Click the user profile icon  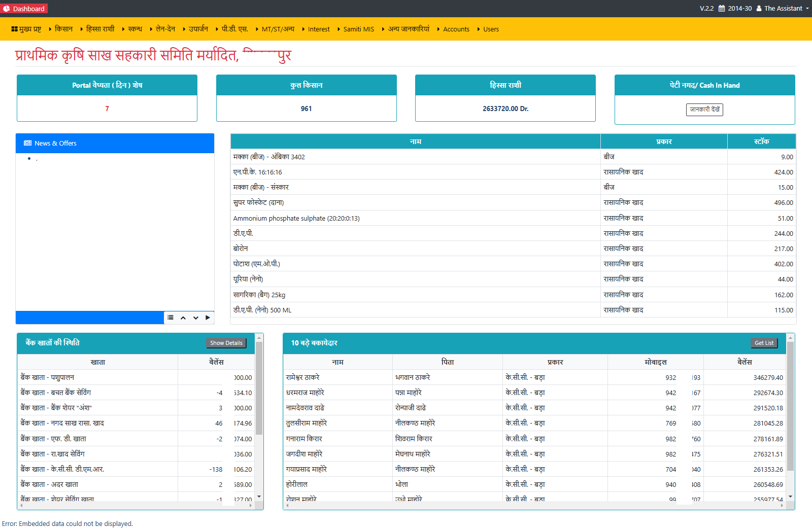759,9
